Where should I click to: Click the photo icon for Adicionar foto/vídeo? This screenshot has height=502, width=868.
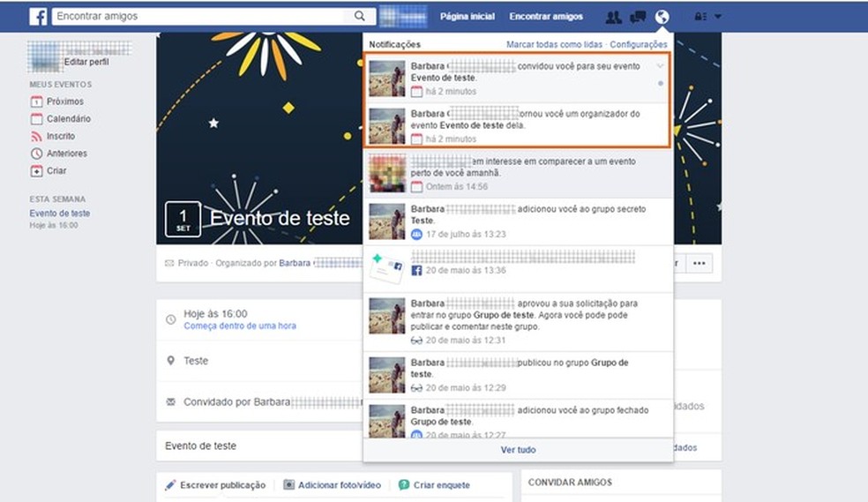289,485
